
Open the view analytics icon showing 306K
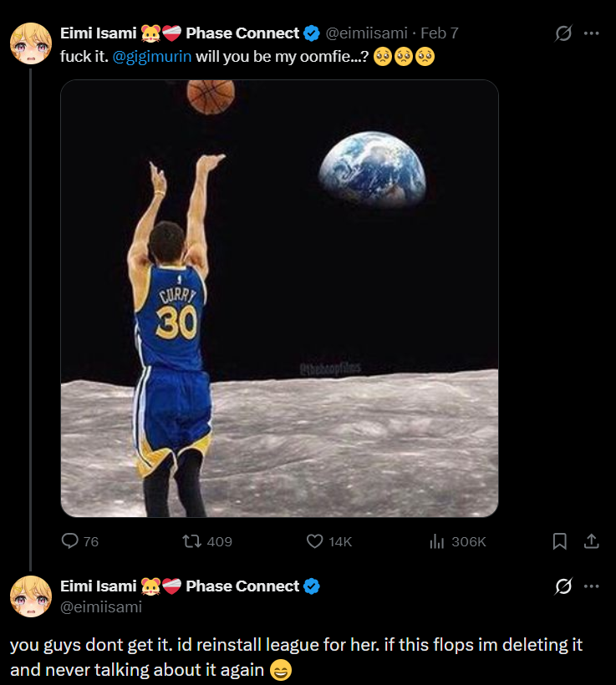click(436, 541)
